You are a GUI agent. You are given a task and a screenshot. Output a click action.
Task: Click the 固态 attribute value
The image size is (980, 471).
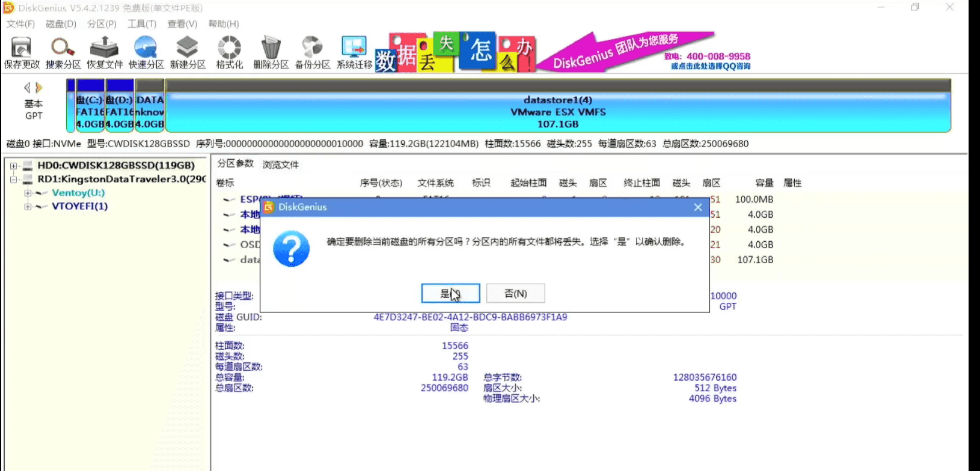click(459, 328)
